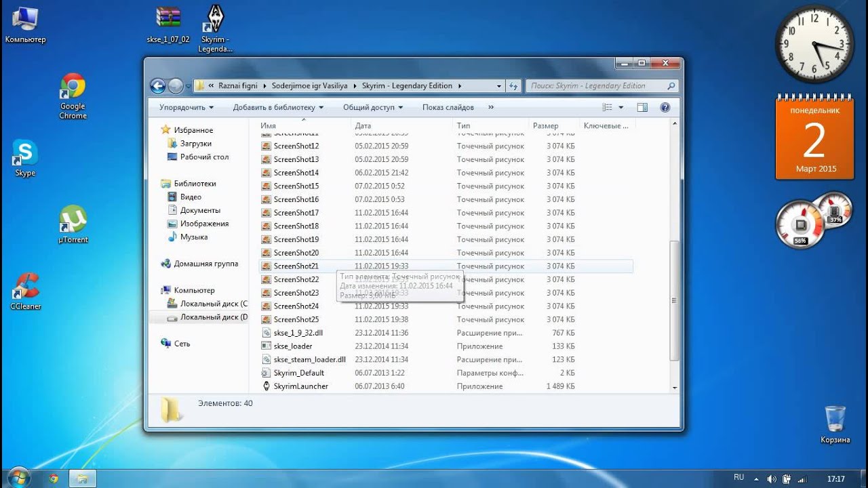
Task: Click the Explorer back arrow button
Action: (157, 86)
